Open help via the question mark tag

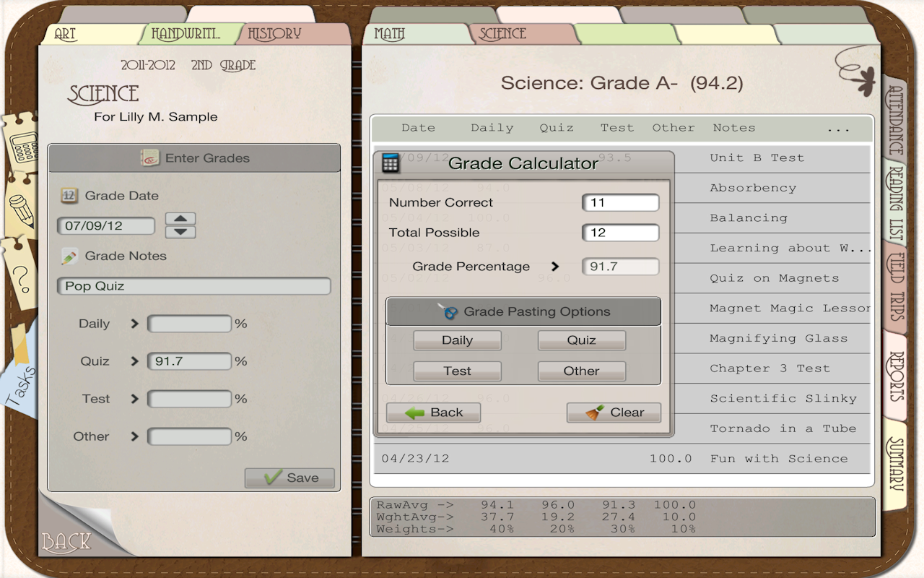tap(20, 277)
